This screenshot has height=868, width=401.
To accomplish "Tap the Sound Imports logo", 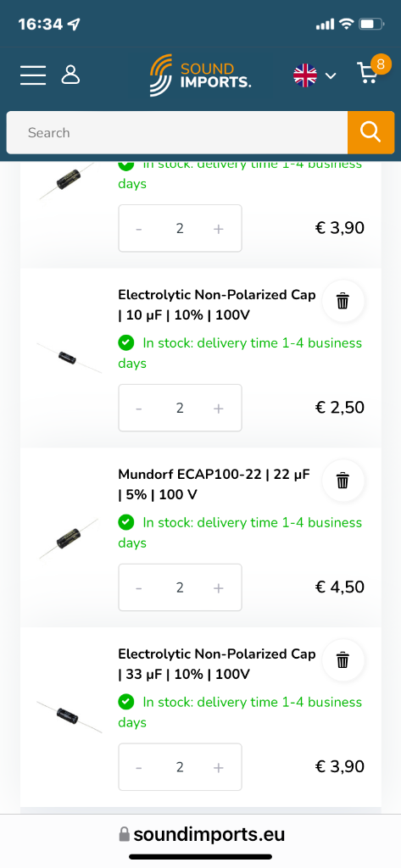I will tap(200, 75).
